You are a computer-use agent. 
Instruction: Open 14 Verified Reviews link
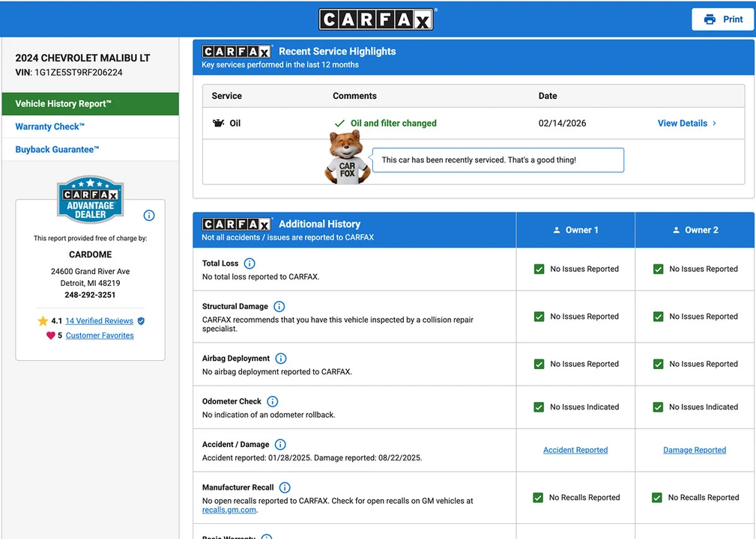pos(100,321)
